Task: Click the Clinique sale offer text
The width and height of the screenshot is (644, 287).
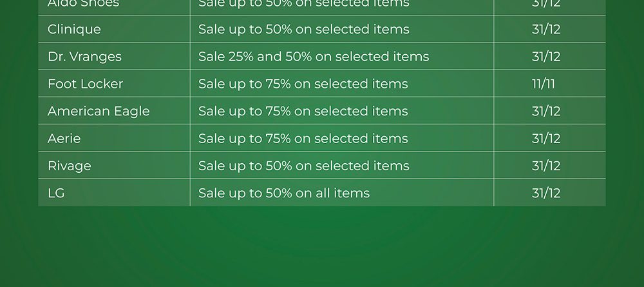Action: pos(303,30)
